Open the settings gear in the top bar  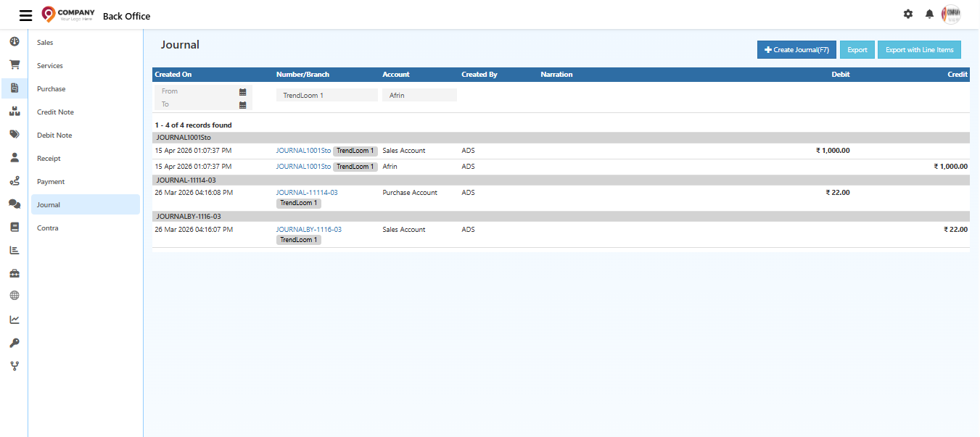pyautogui.click(x=907, y=14)
